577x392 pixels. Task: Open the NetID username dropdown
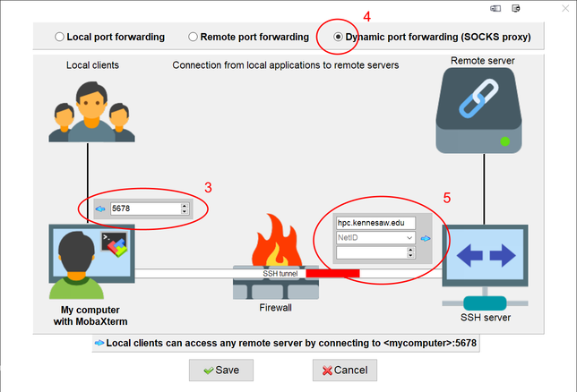point(409,238)
